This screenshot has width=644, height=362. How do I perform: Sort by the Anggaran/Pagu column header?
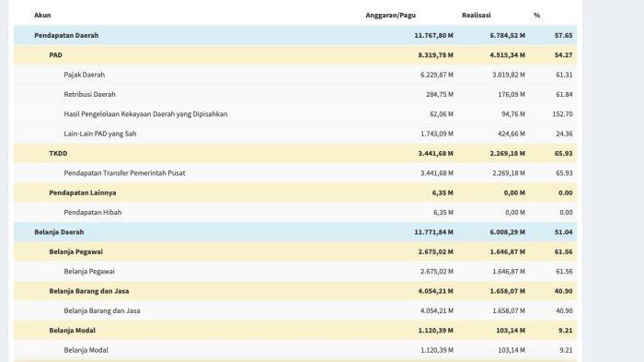391,16
